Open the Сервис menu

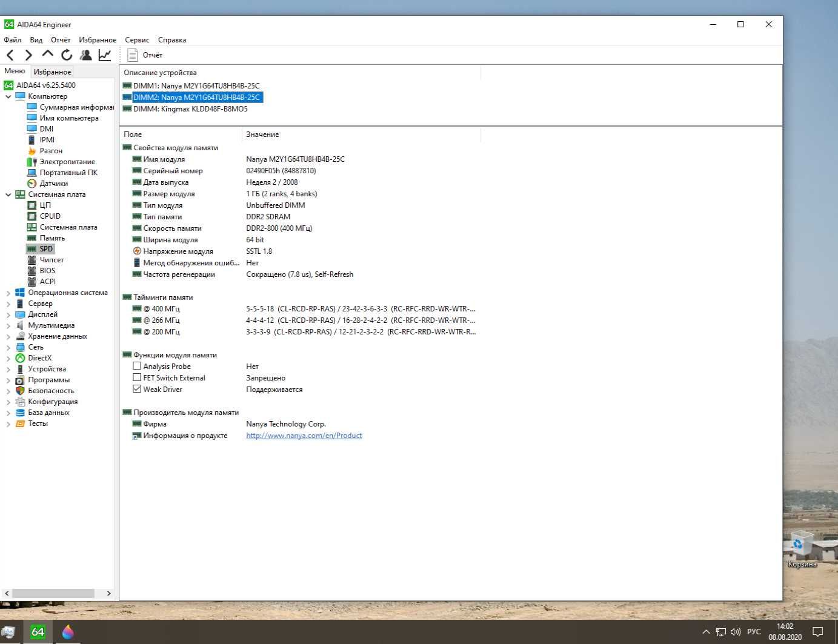click(x=137, y=40)
